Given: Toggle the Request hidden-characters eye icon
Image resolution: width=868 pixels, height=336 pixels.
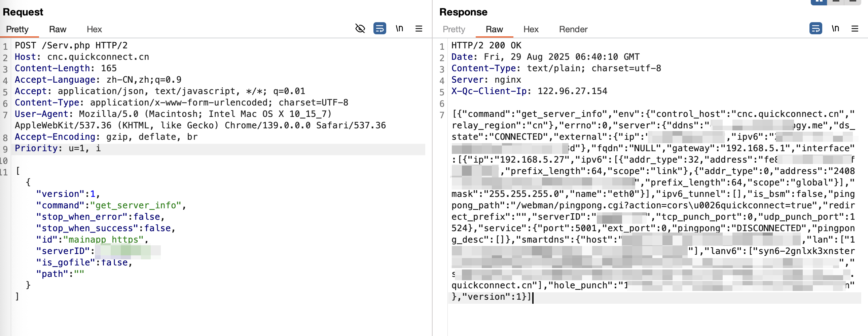Looking at the screenshot, I should tap(360, 29).
